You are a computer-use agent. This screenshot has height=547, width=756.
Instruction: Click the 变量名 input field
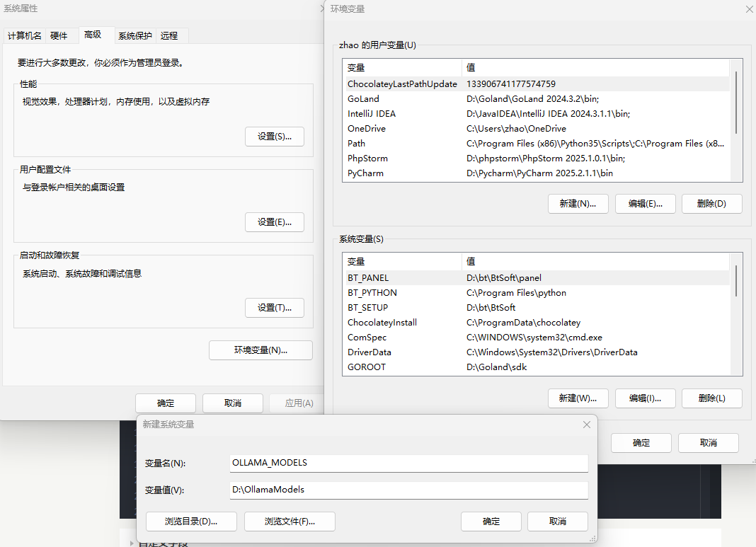click(x=408, y=463)
